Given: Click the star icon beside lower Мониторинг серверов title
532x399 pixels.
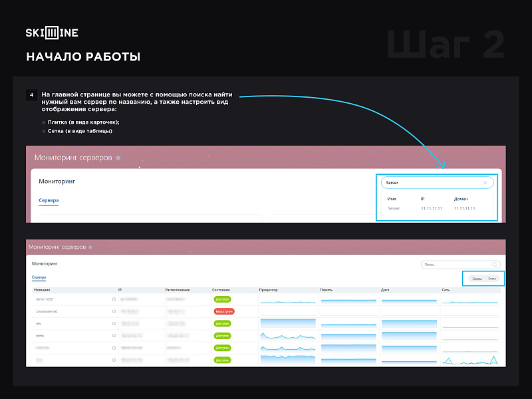Looking at the screenshot, I should click(90, 247).
